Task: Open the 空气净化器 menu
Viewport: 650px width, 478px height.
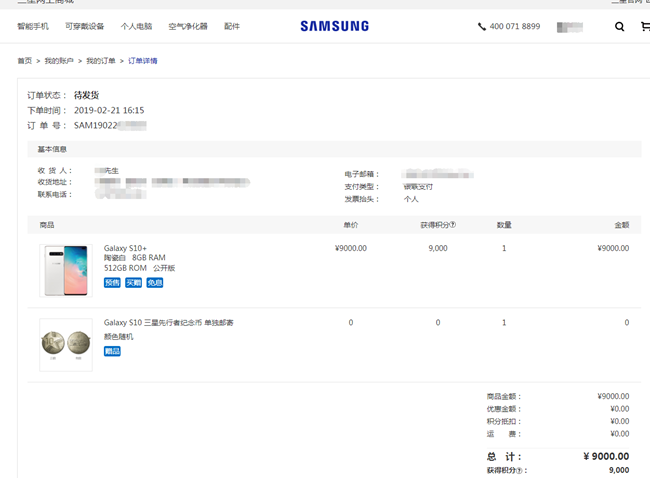Action: pos(188,27)
